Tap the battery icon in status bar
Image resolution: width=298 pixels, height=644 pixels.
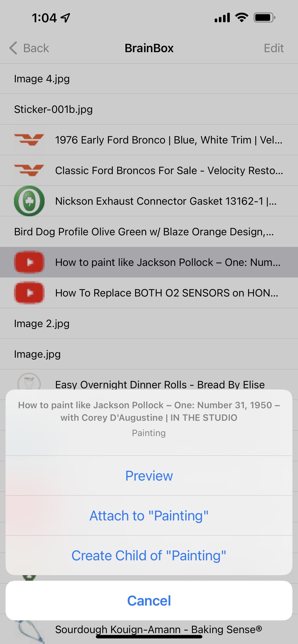pyautogui.click(x=264, y=18)
